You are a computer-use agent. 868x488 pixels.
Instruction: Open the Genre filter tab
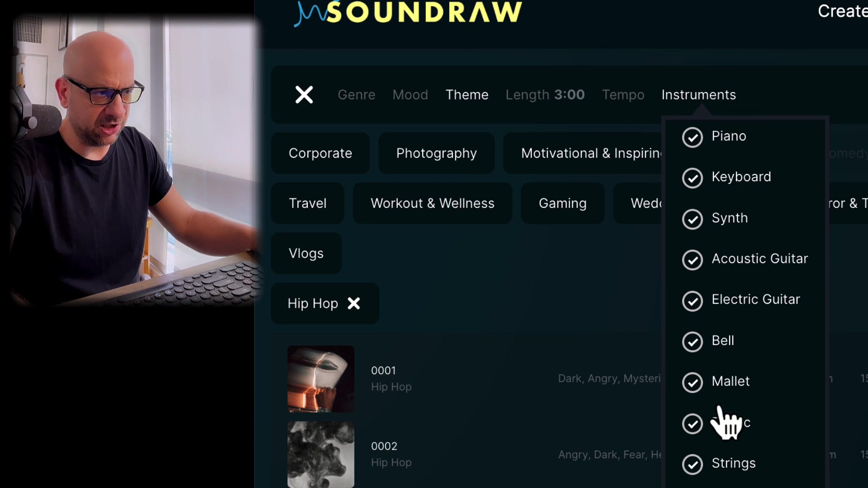[356, 95]
